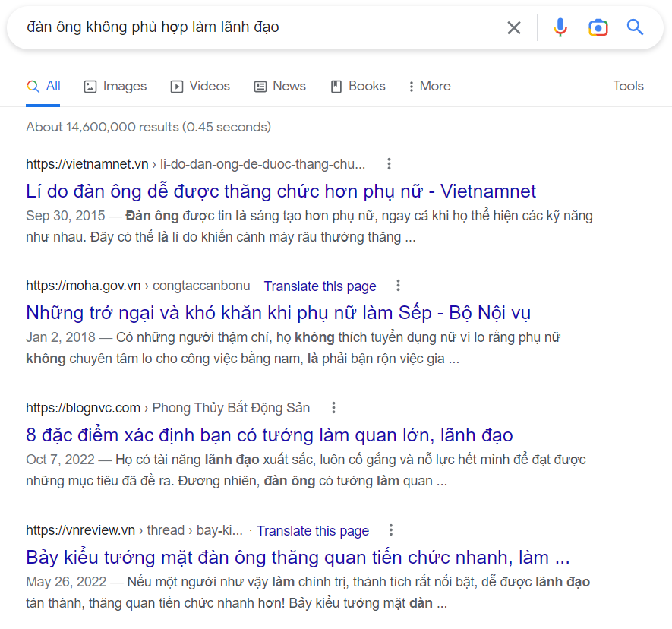Screen dimensions: 672x629
Task: Open the Vietnamnet article on đàn ông thăng chức
Action: (281, 191)
